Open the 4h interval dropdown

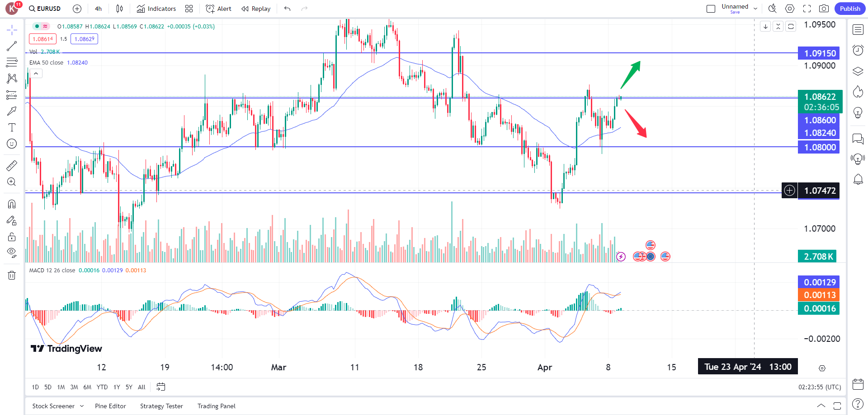click(98, 9)
